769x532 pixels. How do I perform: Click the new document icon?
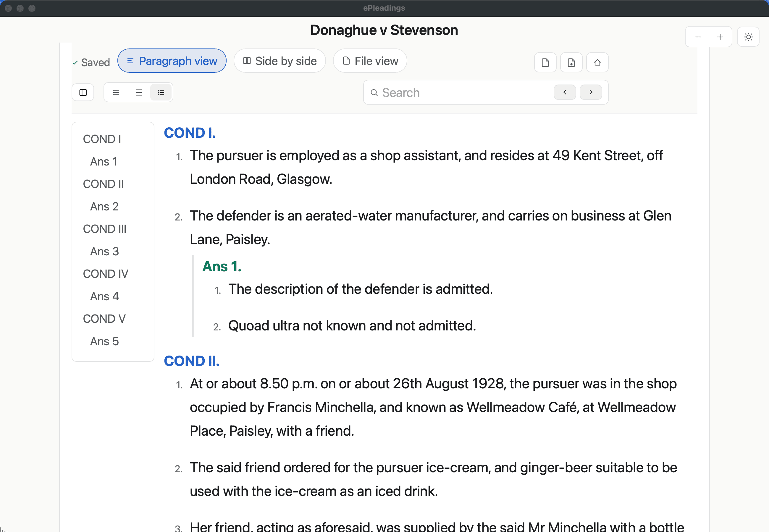point(545,62)
